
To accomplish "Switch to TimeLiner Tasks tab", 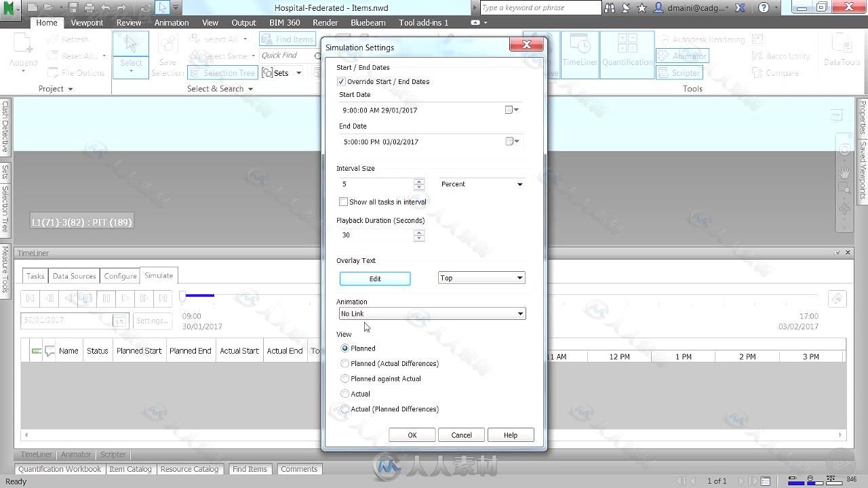I will 35,276.
